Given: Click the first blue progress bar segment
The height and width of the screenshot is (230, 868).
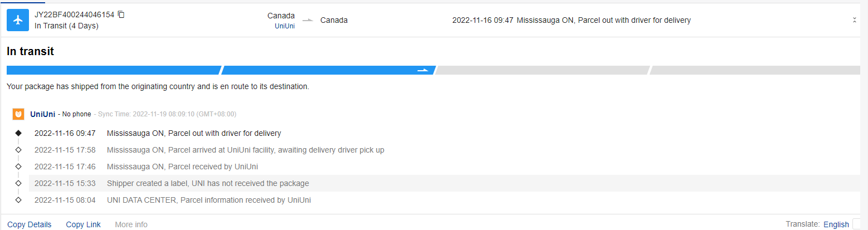Looking at the screenshot, I should (x=114, y=70).
